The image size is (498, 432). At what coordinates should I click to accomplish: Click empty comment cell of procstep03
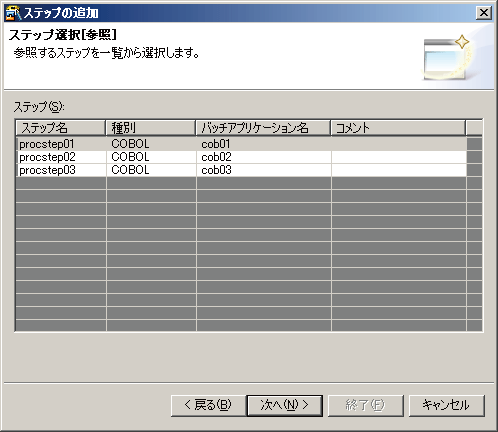(399, 170)
